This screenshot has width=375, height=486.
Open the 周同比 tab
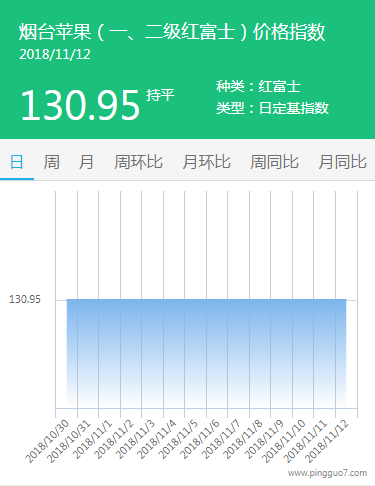pos(274,162)
